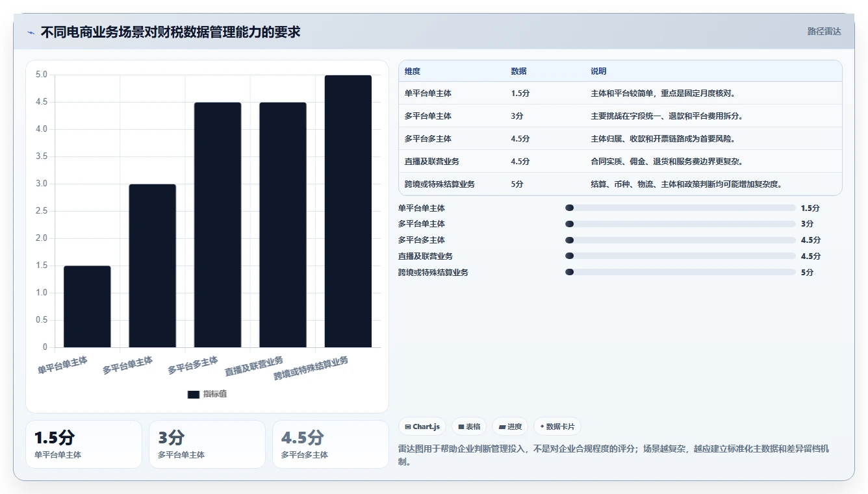Click the footnote starting 雷达图用于帮助企业判断管理投入
868x494 pixels.
pyautogui.click(x=613, y=455)
